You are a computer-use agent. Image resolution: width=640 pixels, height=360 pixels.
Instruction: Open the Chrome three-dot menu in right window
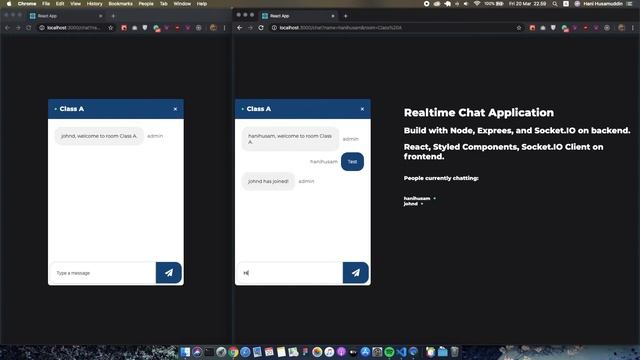(x=633, y=28)
